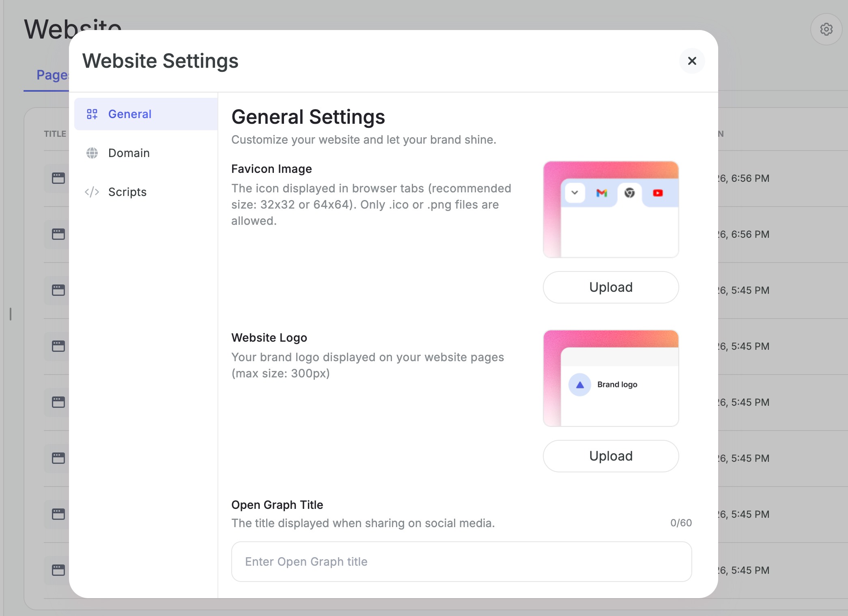Close the Website Settings dialog
The width and height of the screenshot is (848, 616).
click(692, 61)
